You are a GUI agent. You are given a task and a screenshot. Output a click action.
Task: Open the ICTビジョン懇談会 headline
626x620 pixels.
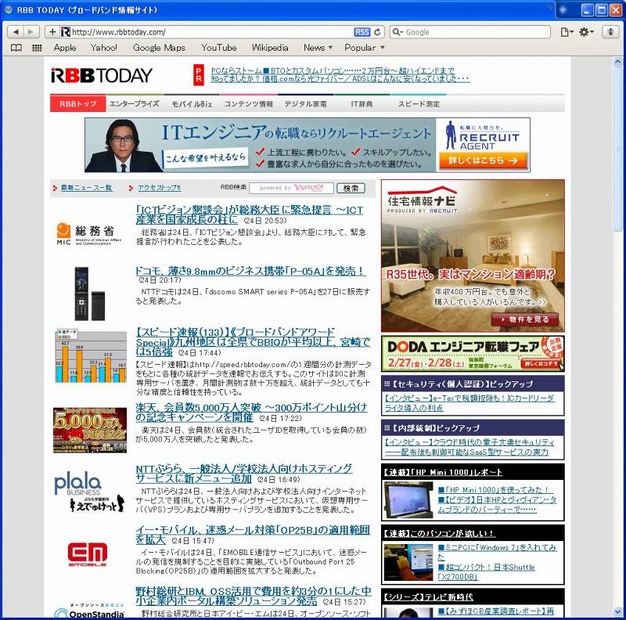(249, 215)
